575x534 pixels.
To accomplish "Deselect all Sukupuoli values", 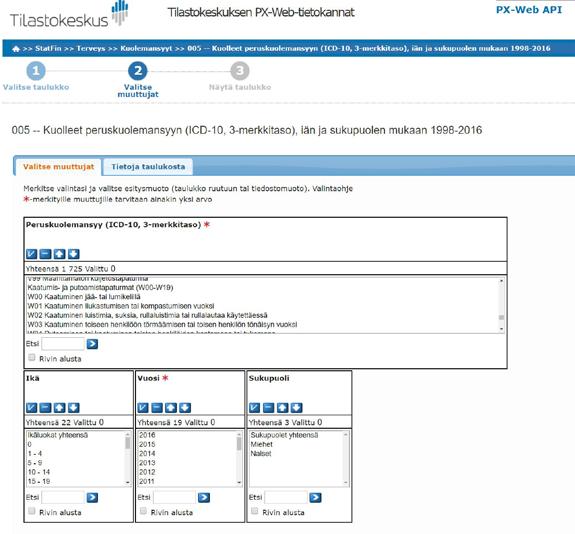I will pyautogui.click(x=268, y=407).
